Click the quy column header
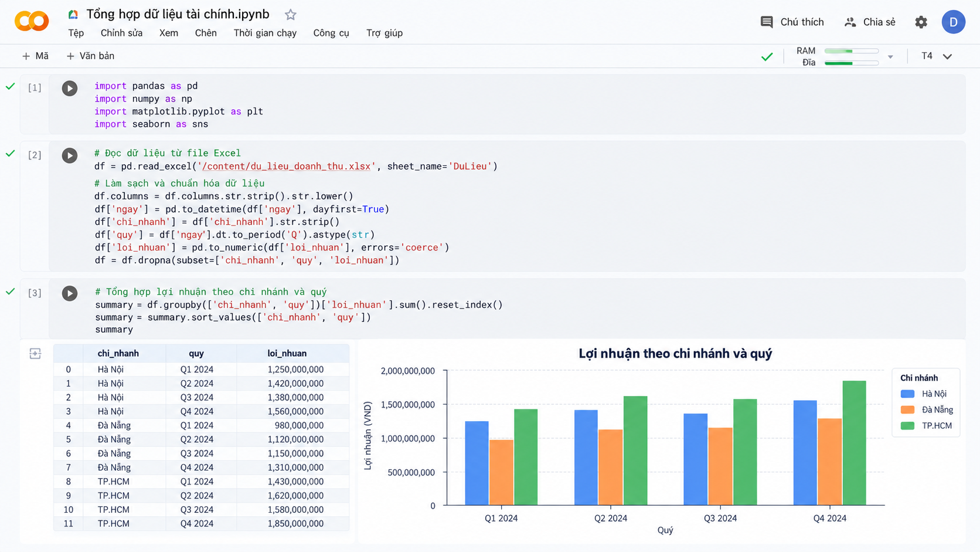Screen dimensions: 980x552 [x=196, y=353]
